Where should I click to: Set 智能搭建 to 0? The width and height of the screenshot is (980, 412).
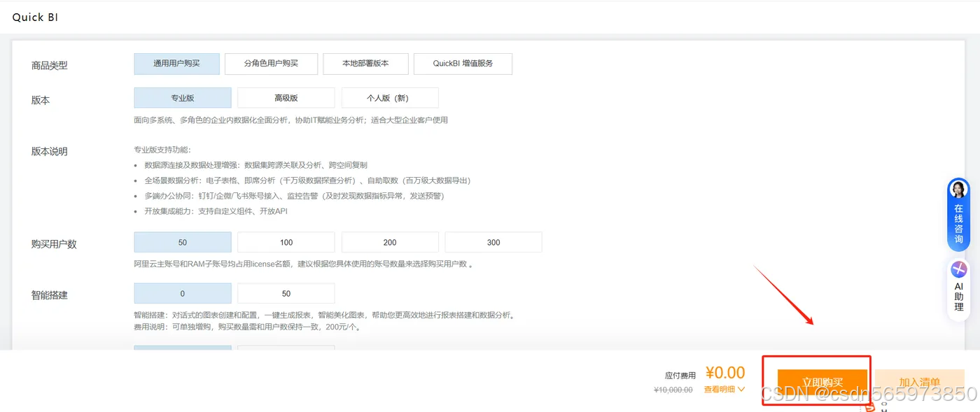(182, 292)
